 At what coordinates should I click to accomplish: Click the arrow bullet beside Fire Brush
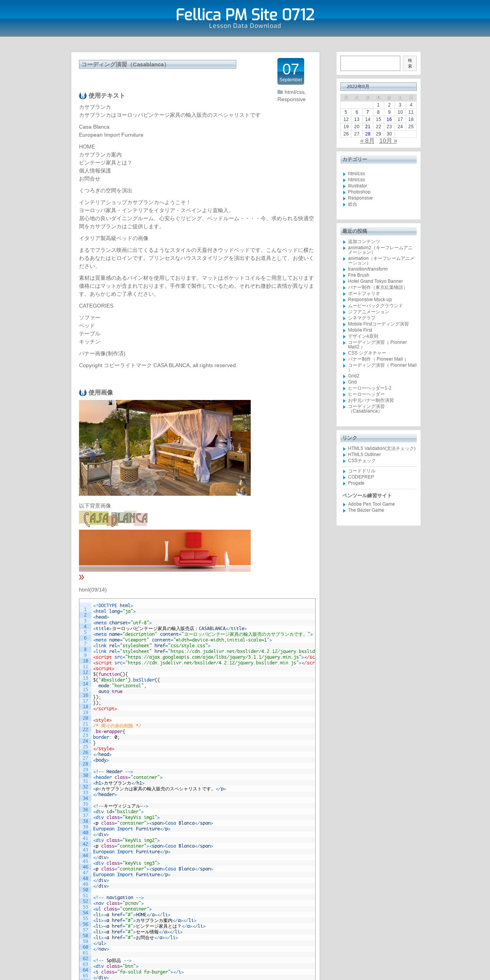(344, 276)
